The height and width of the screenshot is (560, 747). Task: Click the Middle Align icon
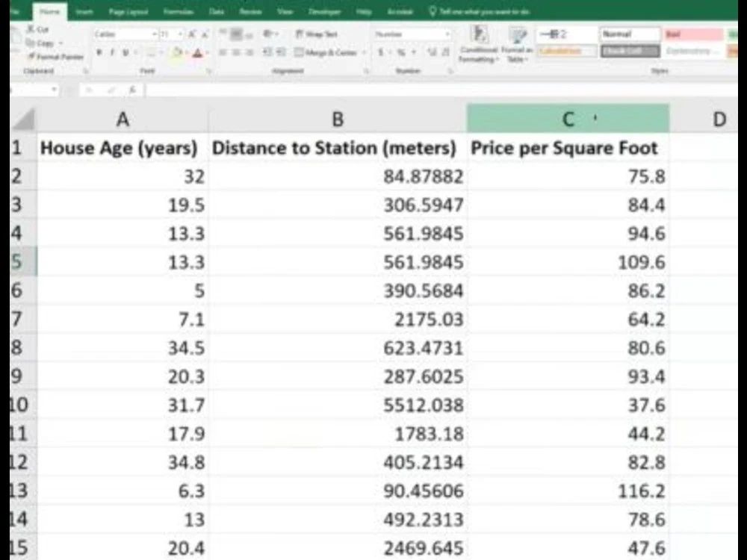click(236, 34)
